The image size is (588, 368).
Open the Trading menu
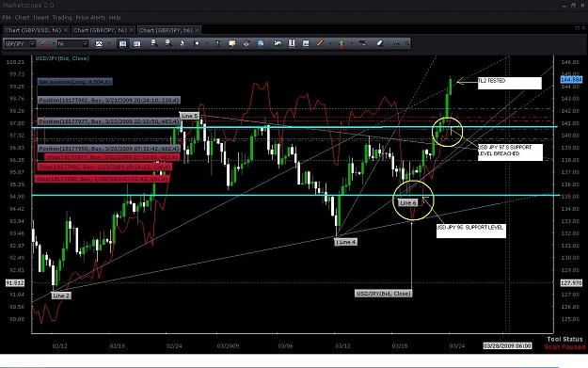pos(62,18)
